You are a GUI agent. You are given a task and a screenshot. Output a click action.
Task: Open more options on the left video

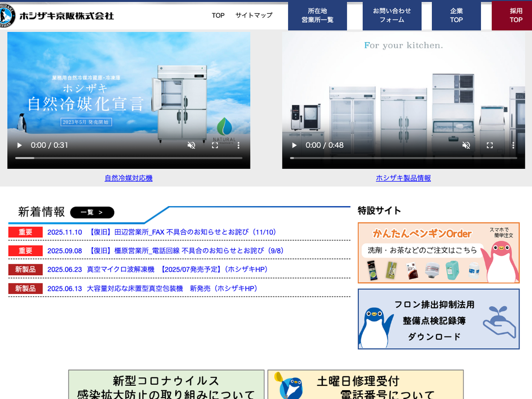239,145
